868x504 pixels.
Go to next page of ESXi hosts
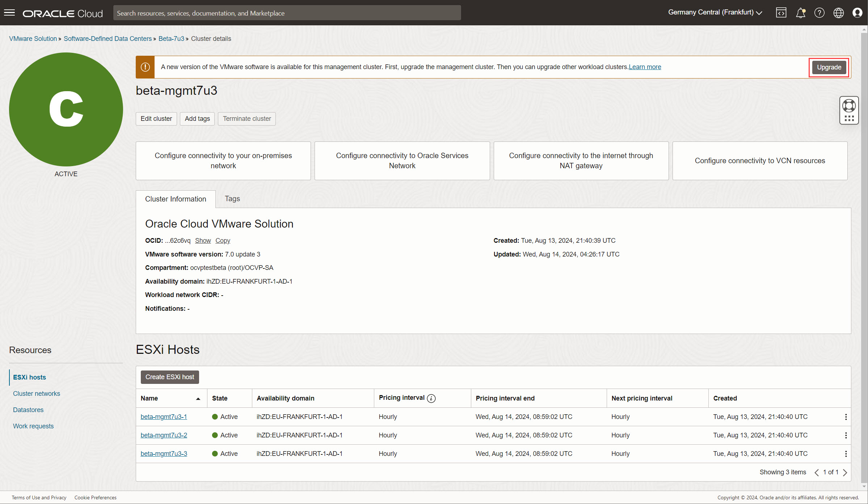click(845, 473)
